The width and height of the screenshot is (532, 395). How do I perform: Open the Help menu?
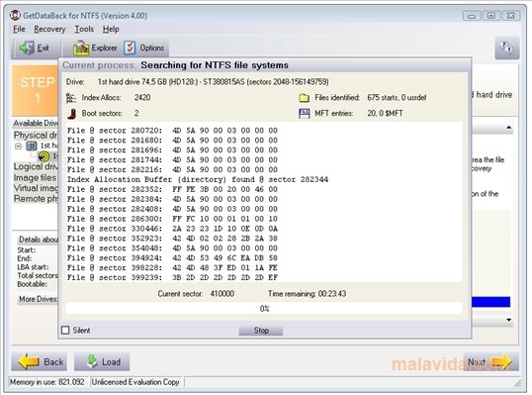pyautogui.click(x=111, y=30)
